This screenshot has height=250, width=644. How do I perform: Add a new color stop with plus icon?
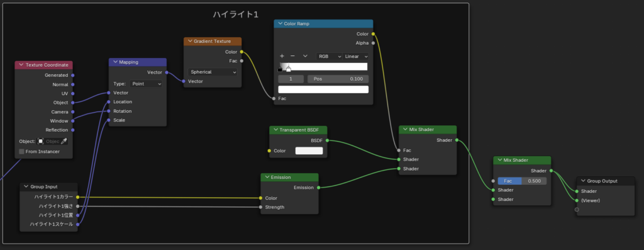tap(282, 56)
